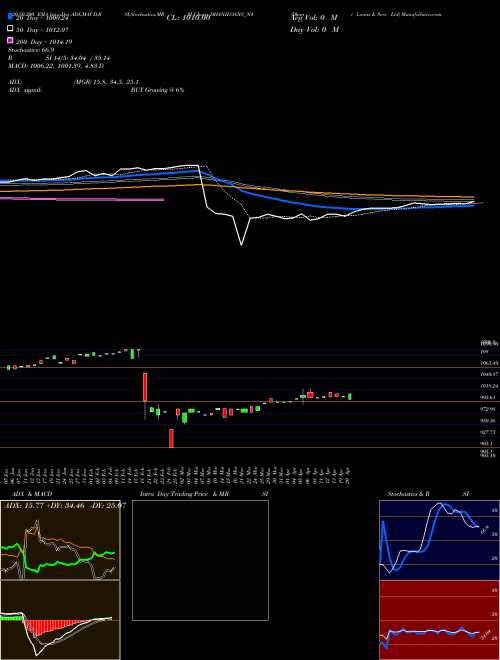Screen dimensions: 500x660
Task: Open the ADX indicator chart panel
Action: [60, 540]
